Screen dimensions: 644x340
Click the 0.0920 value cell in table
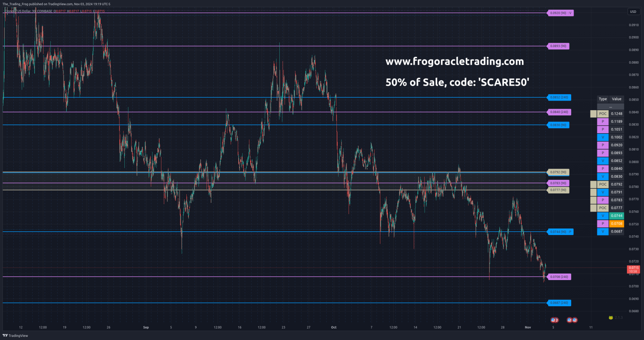(x=617, y=145)
